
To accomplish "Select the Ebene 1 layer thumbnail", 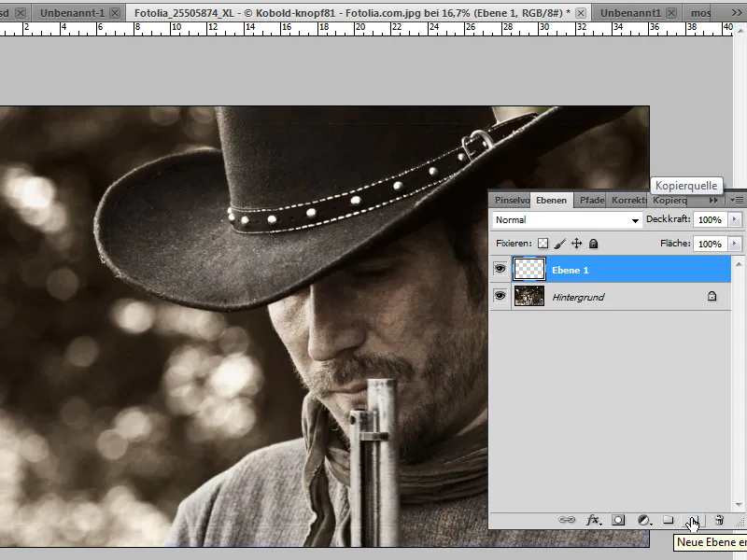I will point(529,269).
